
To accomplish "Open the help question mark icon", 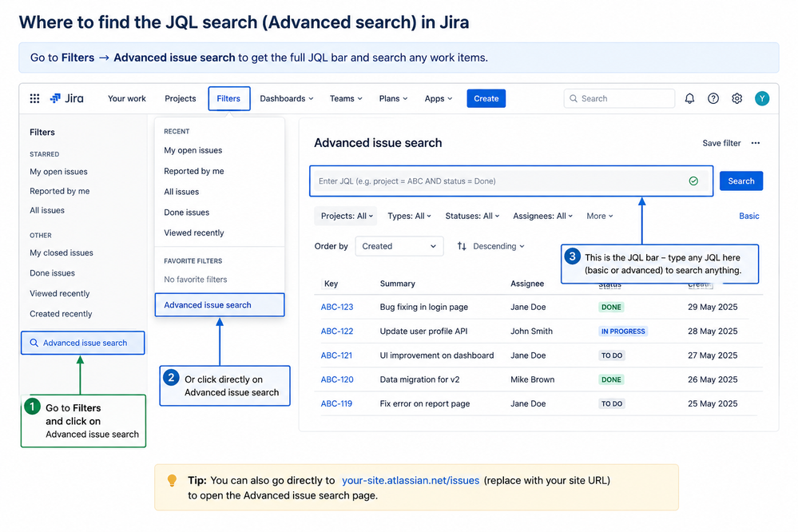I will pos(713,98).
